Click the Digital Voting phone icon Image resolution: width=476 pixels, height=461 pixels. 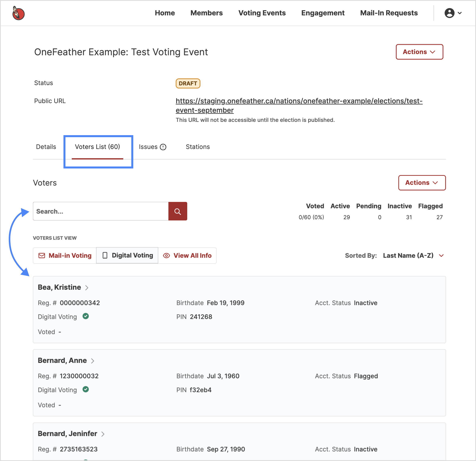[105, 255]
